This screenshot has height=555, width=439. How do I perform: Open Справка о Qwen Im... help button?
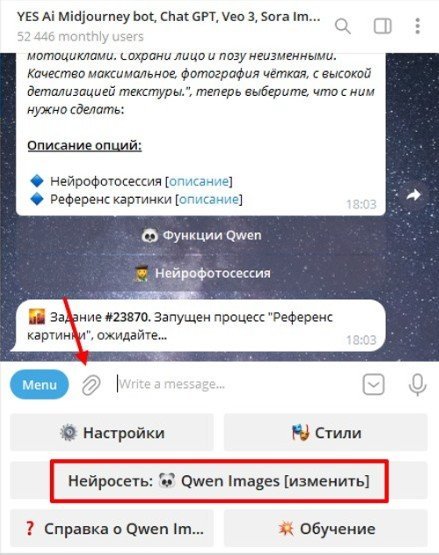tap(112, 528)
